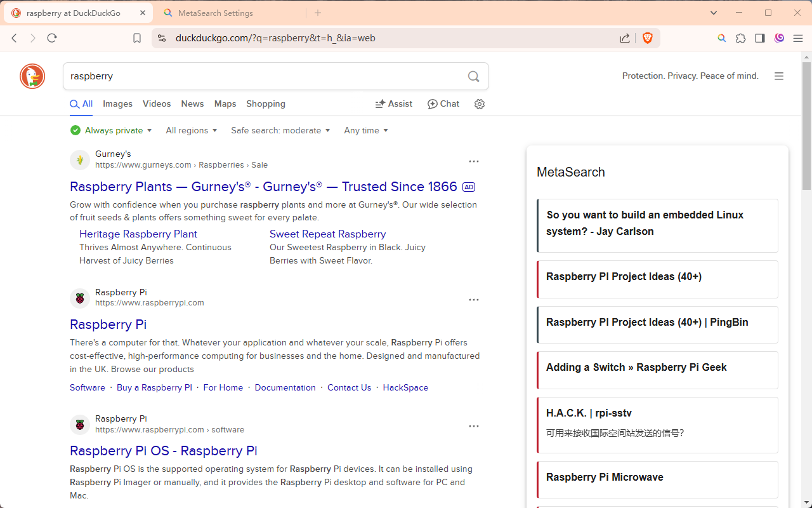Open the search settings gear icon
Image resolution: width=812 pixels, height=508 pixels.
click(x=479, y=104)
